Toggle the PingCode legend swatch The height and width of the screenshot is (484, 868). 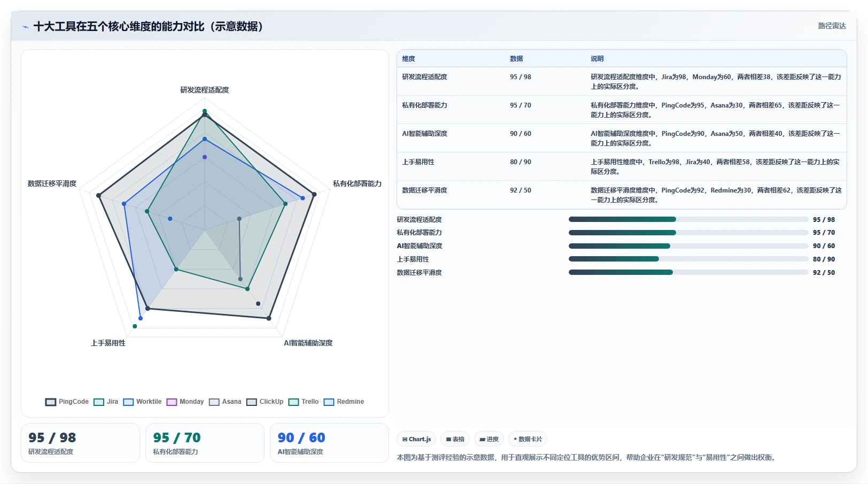coord(51,402)
